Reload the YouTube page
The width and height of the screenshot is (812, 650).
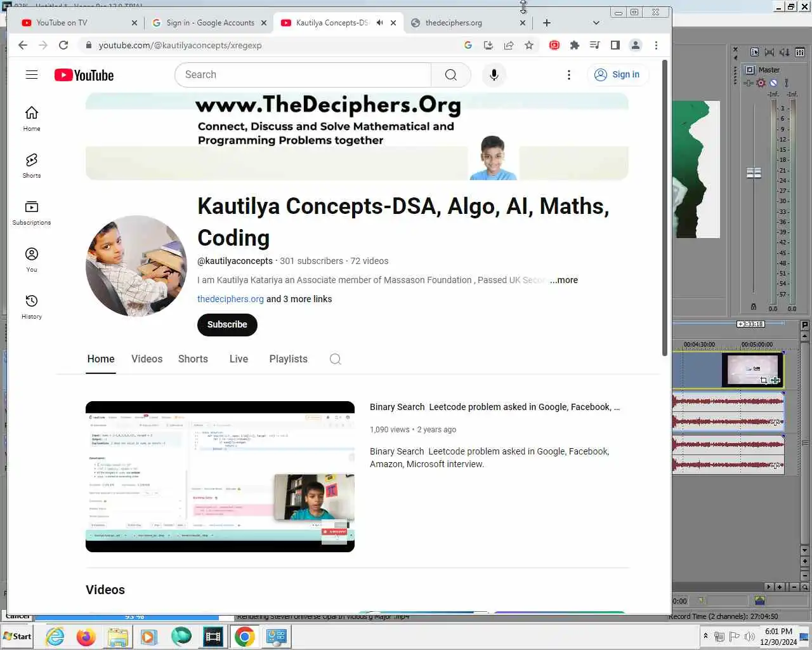(x=63, y=45)
